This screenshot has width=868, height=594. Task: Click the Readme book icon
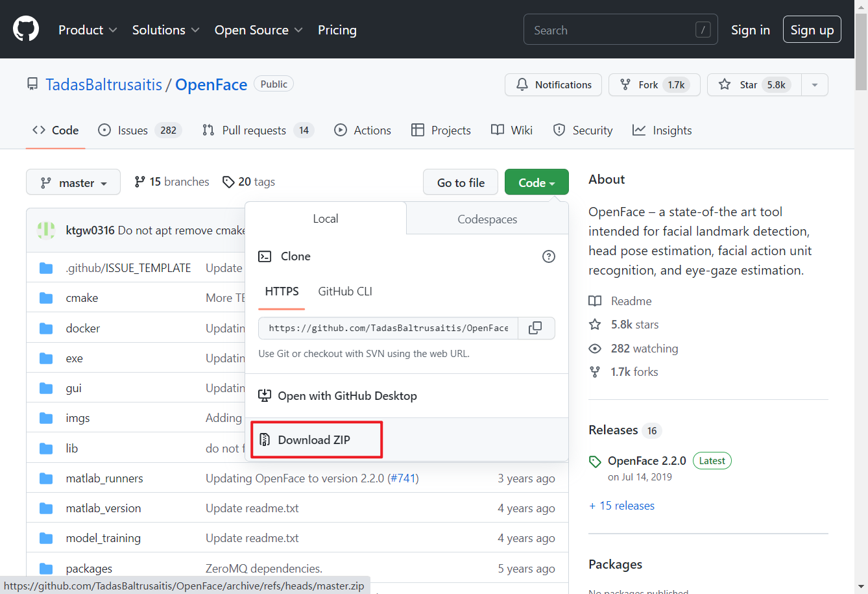[595, 301]
